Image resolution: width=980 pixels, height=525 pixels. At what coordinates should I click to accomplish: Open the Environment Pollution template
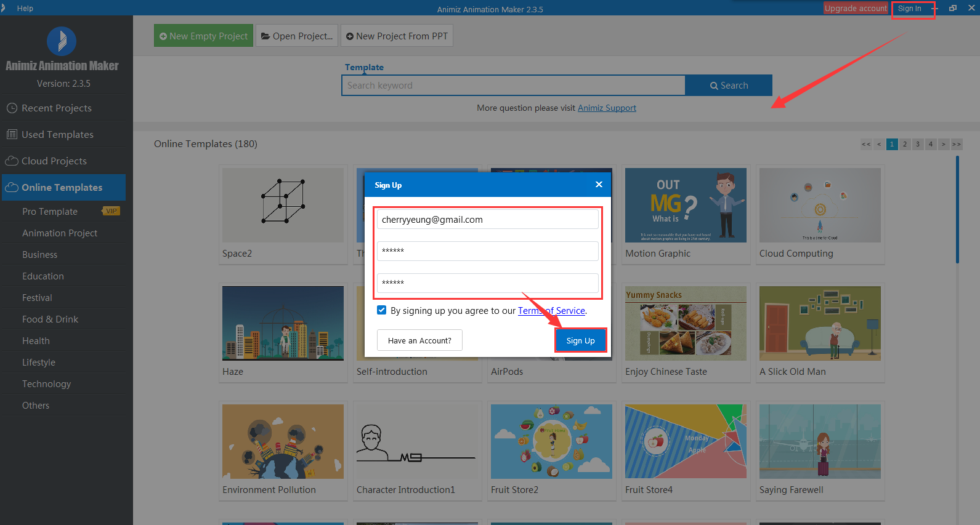click(283, 441)
